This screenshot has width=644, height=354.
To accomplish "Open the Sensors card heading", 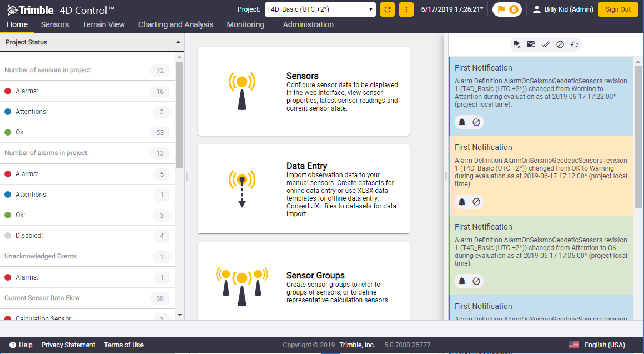I will click(x=302, y=76).
